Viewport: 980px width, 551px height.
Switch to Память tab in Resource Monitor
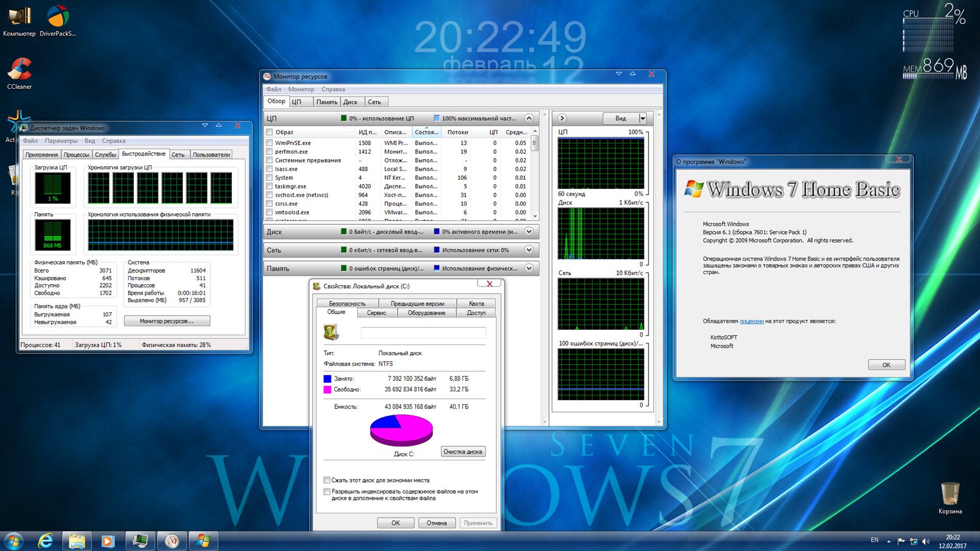tap(326, 102)
